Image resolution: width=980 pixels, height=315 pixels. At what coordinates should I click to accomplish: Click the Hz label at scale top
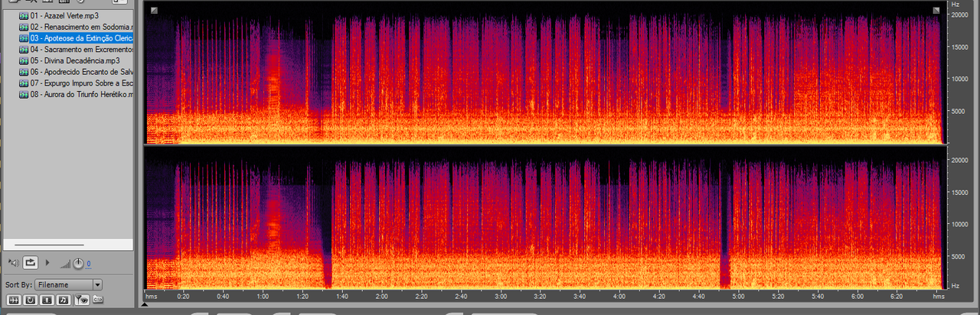coord(955,5)
